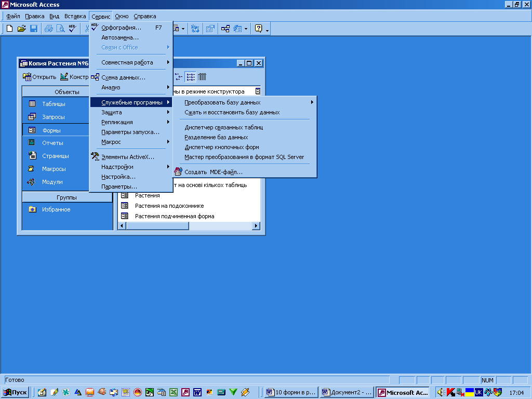Switch to Small Icons view in database window
Viewport: 532px width, 399px height.
179,77
